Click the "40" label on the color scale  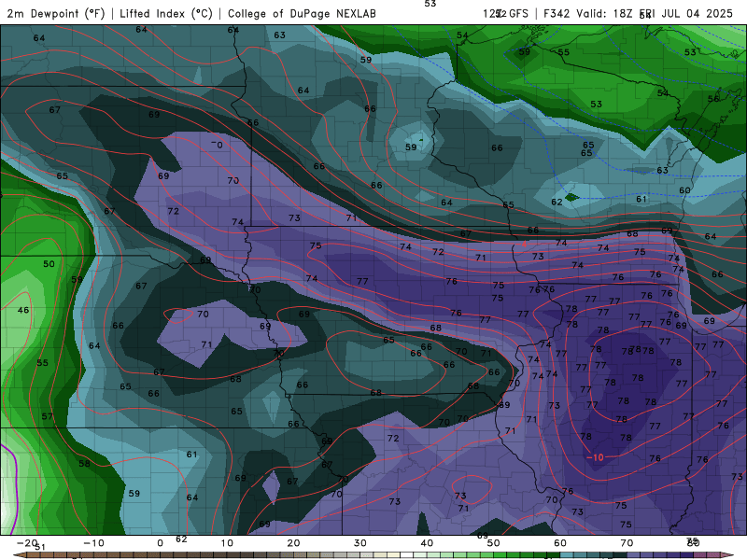[x=427, y=543]
